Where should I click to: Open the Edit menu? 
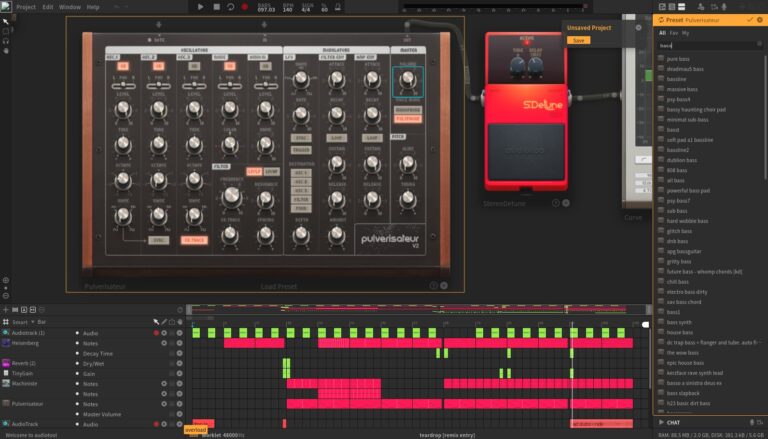click(48, 7)
